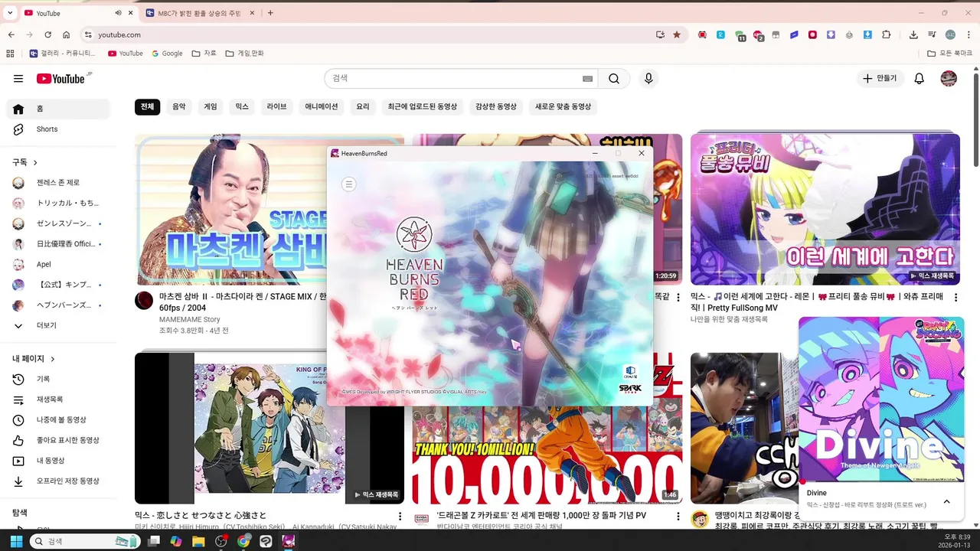
Task: Open 재생목록 playlists in the sidebar
Action: 58,399
